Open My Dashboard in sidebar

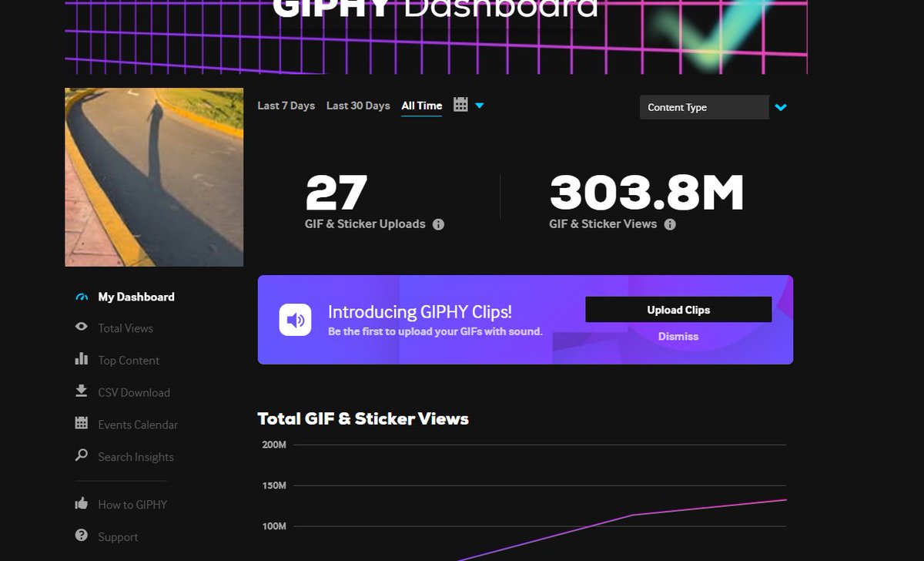(136, 297)
